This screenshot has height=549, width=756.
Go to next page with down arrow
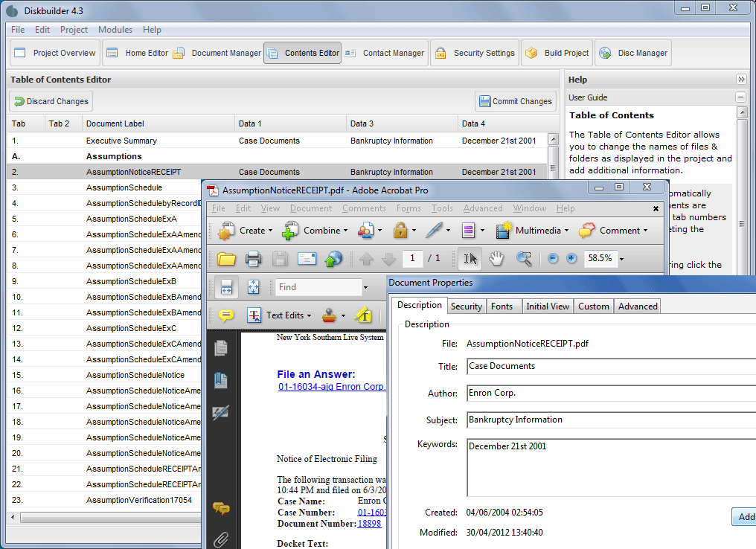click(x=388, y=260)
